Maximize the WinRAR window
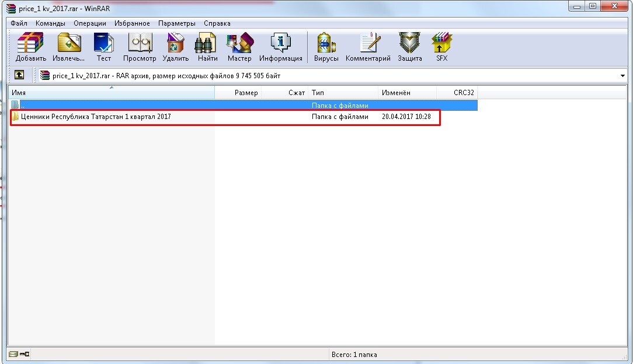633x364 pixels. coord(593,6)
